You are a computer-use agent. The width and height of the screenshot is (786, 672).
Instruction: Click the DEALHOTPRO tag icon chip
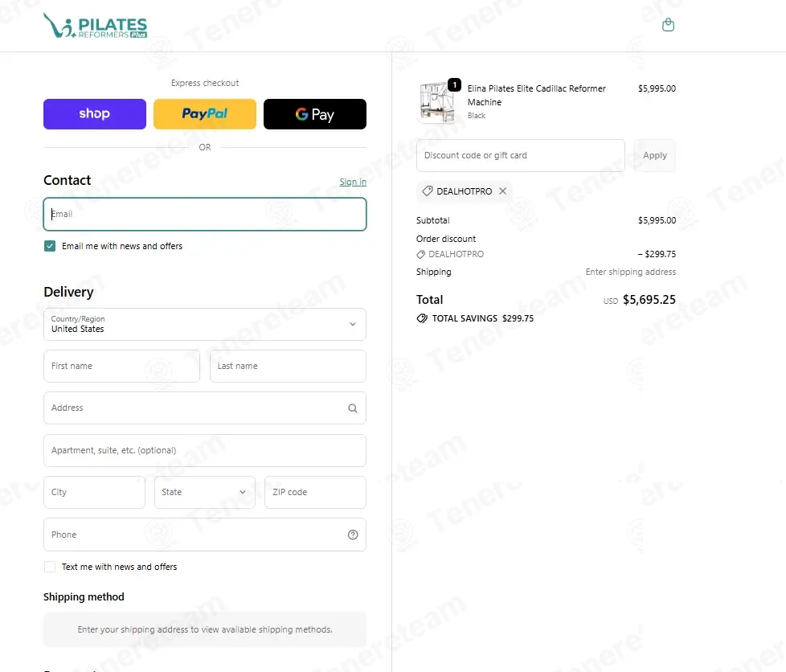427,191
